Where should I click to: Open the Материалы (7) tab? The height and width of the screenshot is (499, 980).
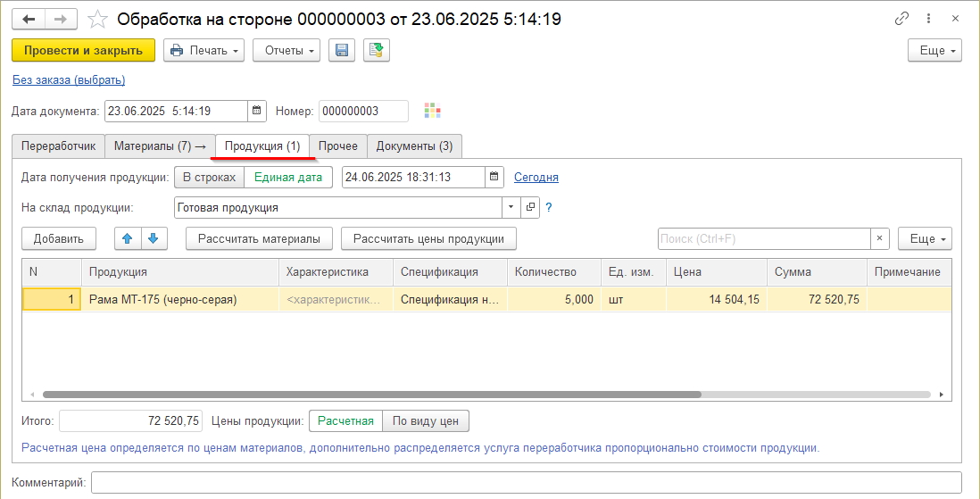pos(160,146)
